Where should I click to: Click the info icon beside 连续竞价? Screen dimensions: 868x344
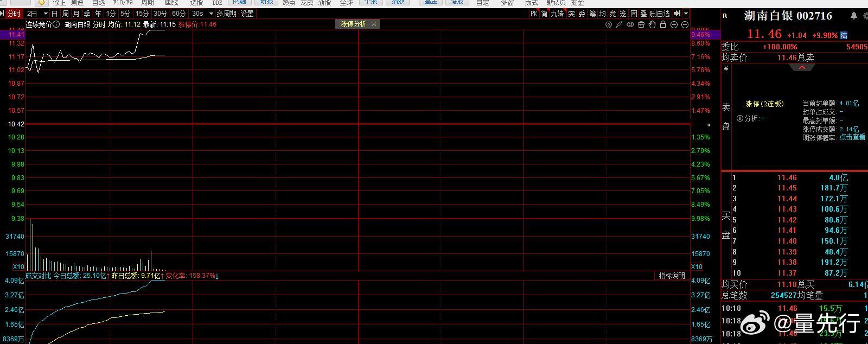tap(56, 24)
